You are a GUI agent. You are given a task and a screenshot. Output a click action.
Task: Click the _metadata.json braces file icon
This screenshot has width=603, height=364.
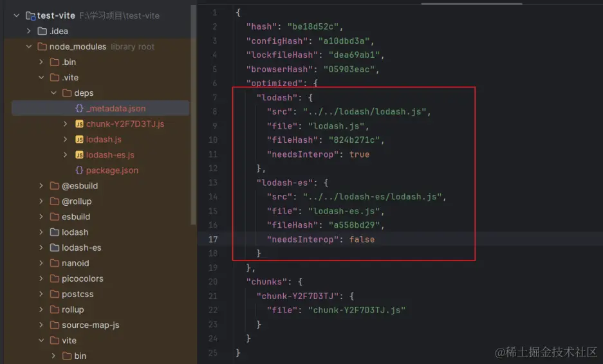click(79, 109)
